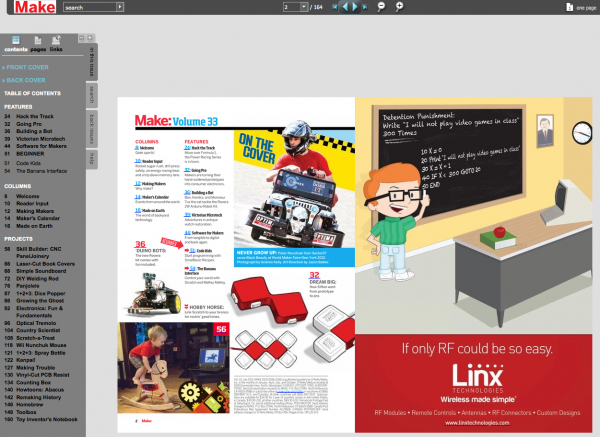Viewport: 600px width, 437px height.
Task: Jump to the last page
Action: [x=365, y=7]
